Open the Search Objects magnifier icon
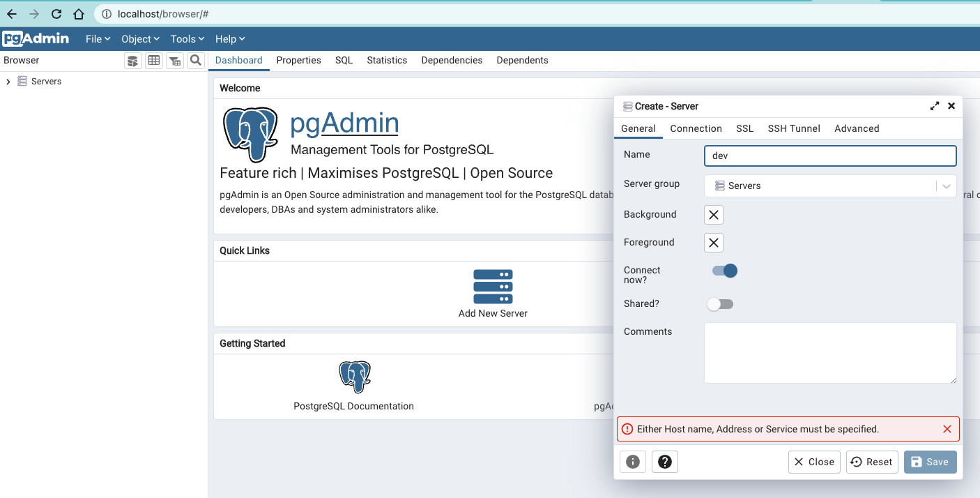Viewport: 980px width, 498px height. click(196, 61)
